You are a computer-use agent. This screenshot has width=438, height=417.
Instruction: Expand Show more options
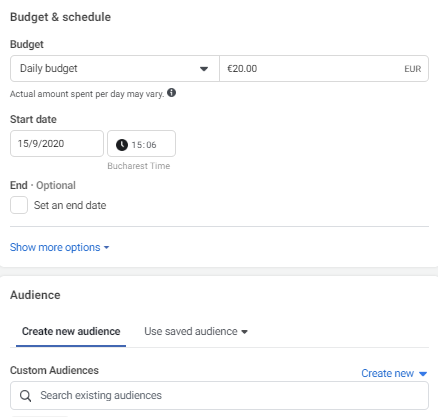coord(59,247)
